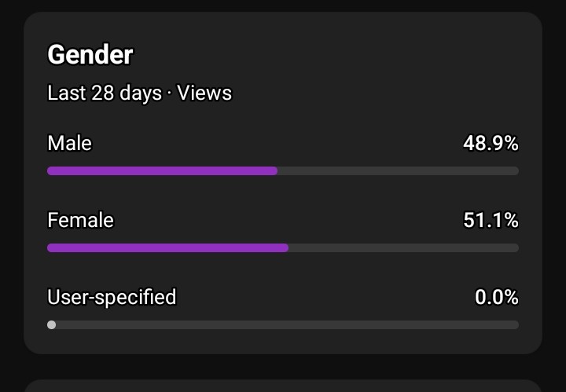The image size is (566, 392).
Task: Tap the purple Male progress bar fill
Action: [163, 171]
